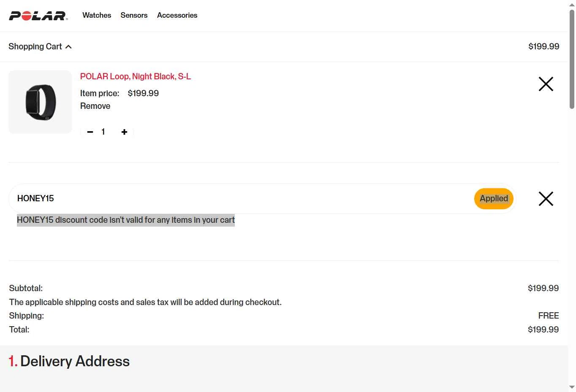576x392 pixels.
Task: Click the Total amount $199.99
Action: (543, 330)
